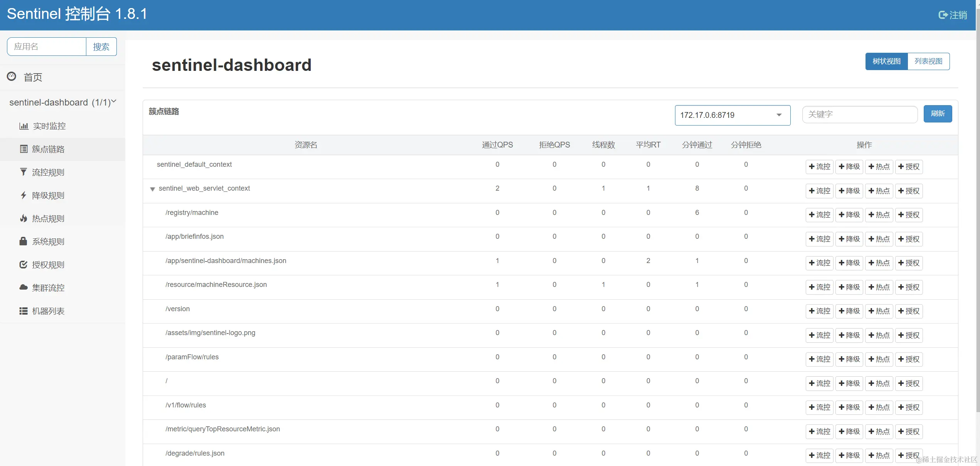Click the list icon for 机器列表
Image resolution: width=980 pixels, height=466 pixels.
24,311
